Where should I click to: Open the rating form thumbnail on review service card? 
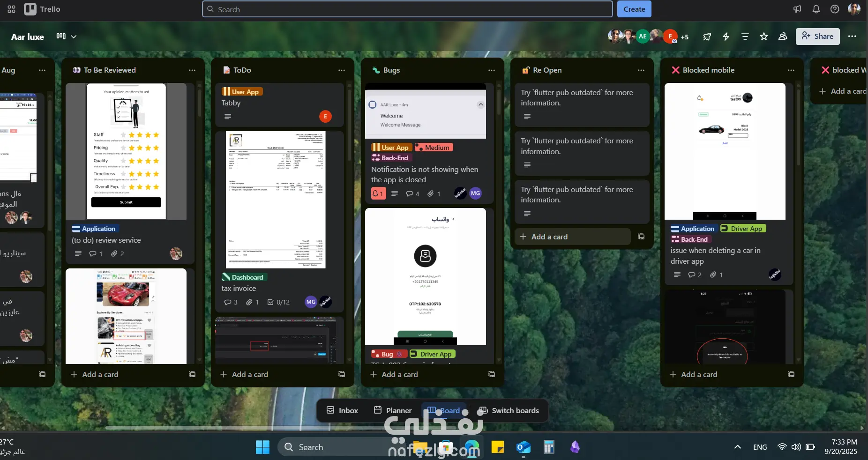[x=126, y=151]
